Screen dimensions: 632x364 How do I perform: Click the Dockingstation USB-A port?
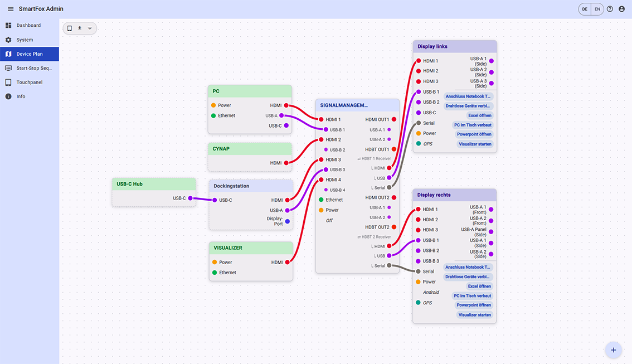point(288,210)
